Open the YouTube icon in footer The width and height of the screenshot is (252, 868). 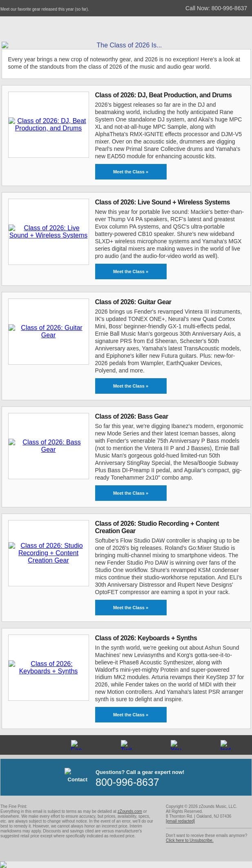coord(176,745)
